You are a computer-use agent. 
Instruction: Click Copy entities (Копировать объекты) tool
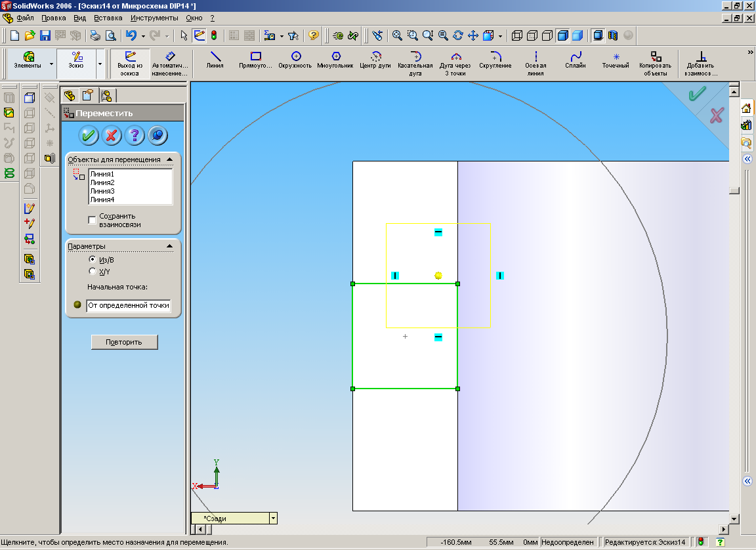tap(655, 64)
